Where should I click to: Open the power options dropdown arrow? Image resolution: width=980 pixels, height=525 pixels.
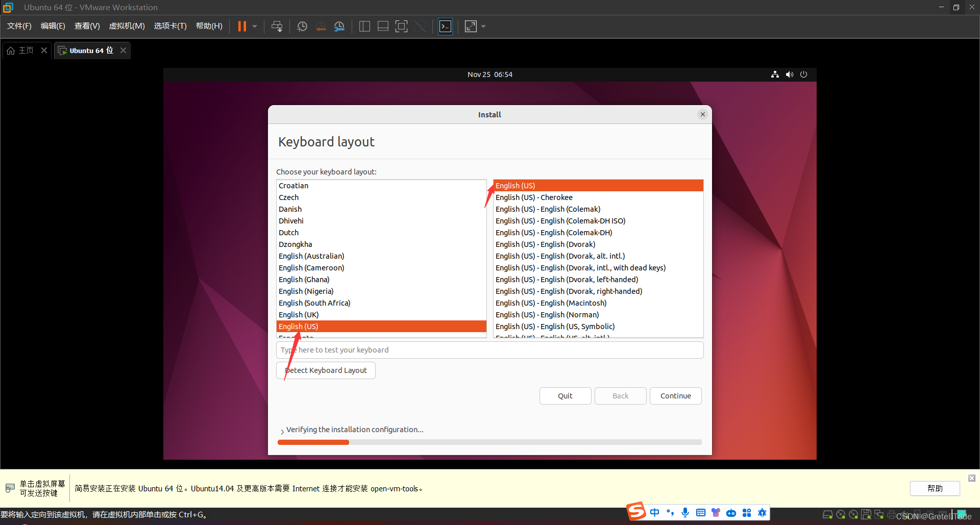(255, 27)
